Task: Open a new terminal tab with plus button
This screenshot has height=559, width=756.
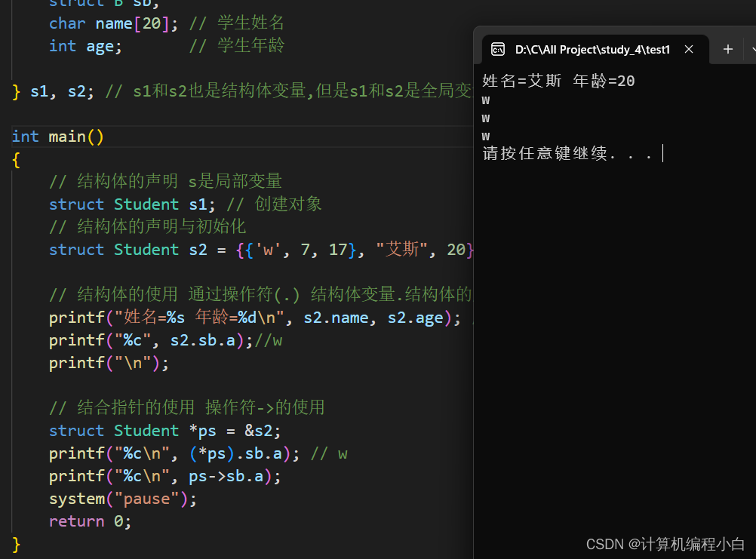Action: click(x=727, y=49)
